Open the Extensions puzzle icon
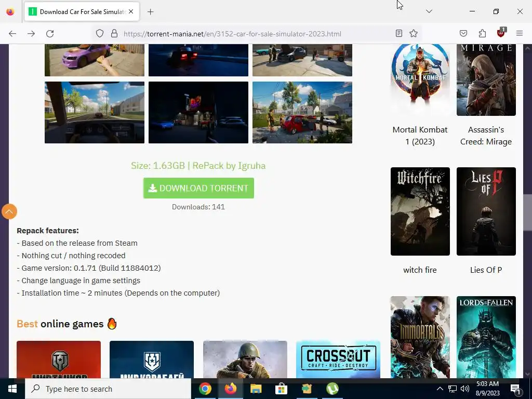This screenshot has height=399, width=532. [x=482, y=33]
